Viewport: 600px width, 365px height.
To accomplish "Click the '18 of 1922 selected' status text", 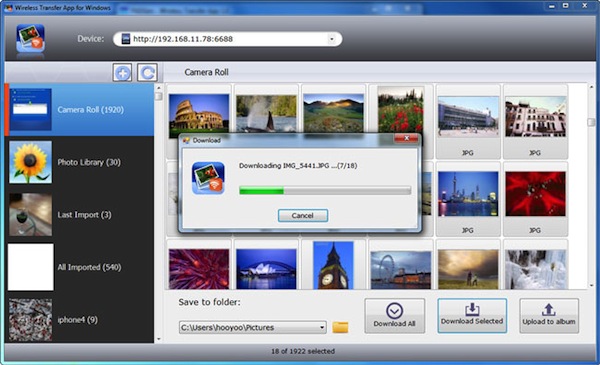I will point(303,351).
